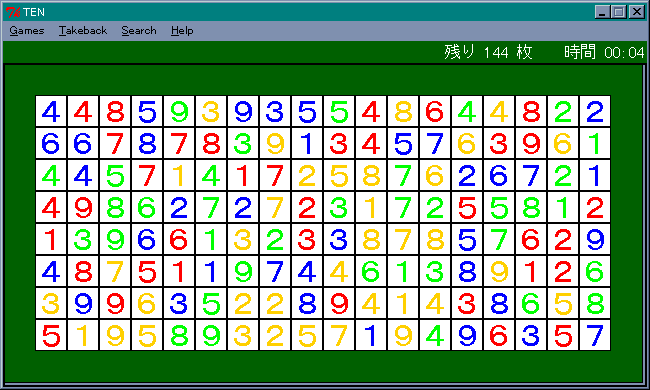Pick the yellow 1 tile in the fourth row

pos(371,207)
